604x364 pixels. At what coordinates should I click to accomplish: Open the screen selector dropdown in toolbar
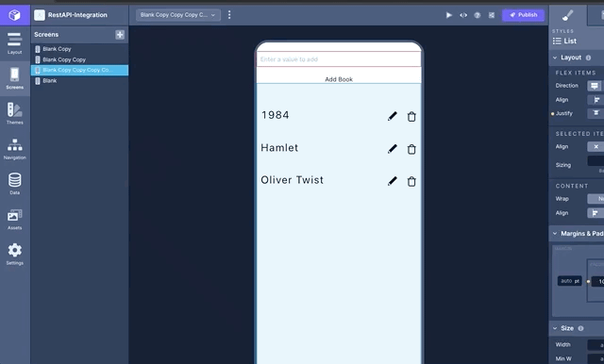coord(178,15)
